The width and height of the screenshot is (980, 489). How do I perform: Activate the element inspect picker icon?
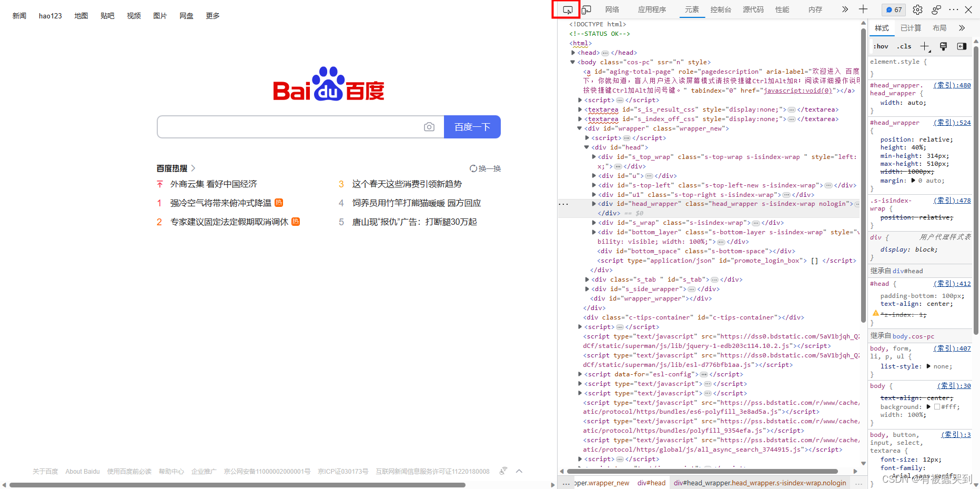[x=568, y=9]
